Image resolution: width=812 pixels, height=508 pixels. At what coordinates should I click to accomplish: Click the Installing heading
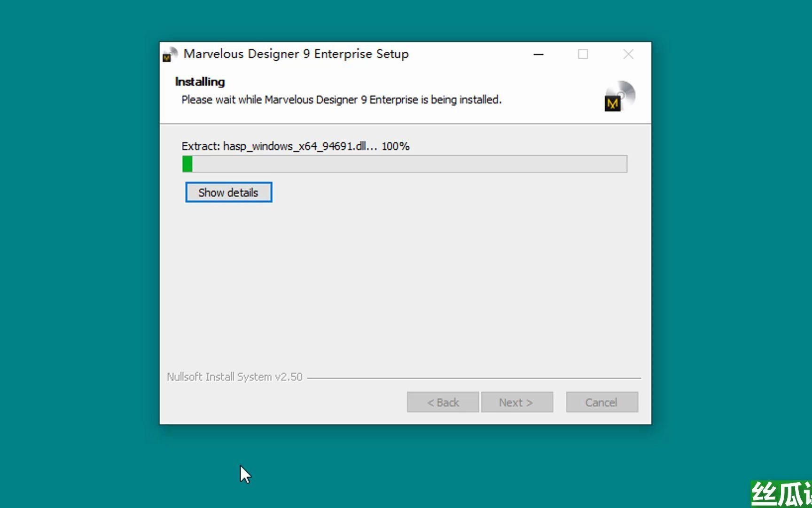(200, 82)
